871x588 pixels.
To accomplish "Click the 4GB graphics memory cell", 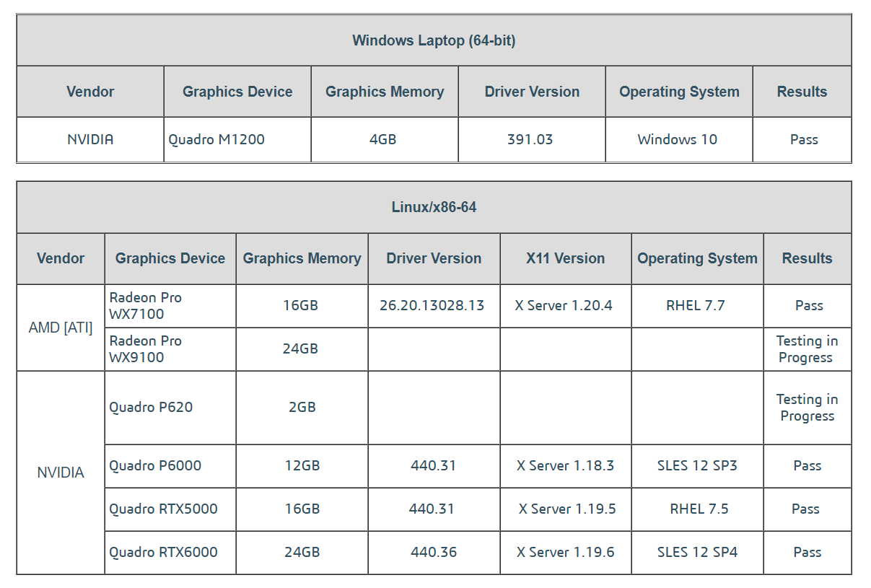I will pos(385,139).
